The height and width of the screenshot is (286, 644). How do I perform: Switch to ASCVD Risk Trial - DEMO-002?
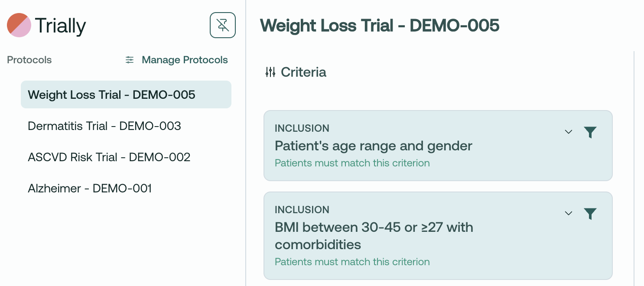click(x=109, y=157)
